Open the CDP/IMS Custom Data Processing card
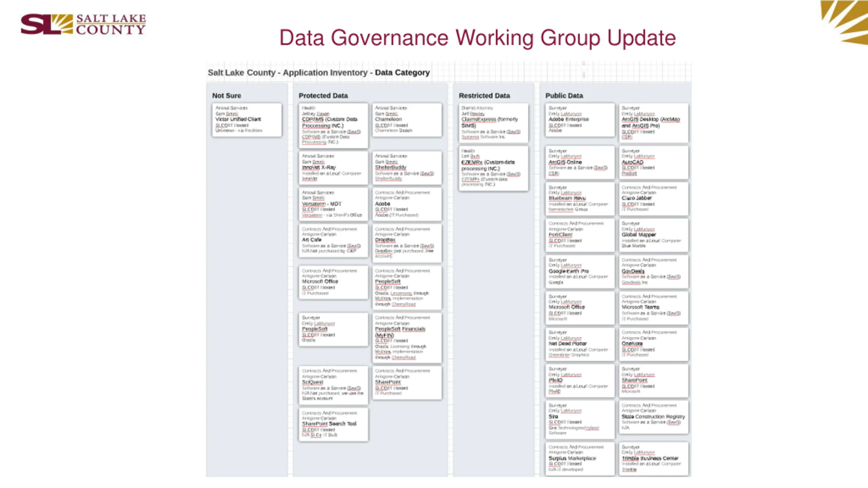Image resolution: width=868 pixels, height=488 pixels. 333,126
